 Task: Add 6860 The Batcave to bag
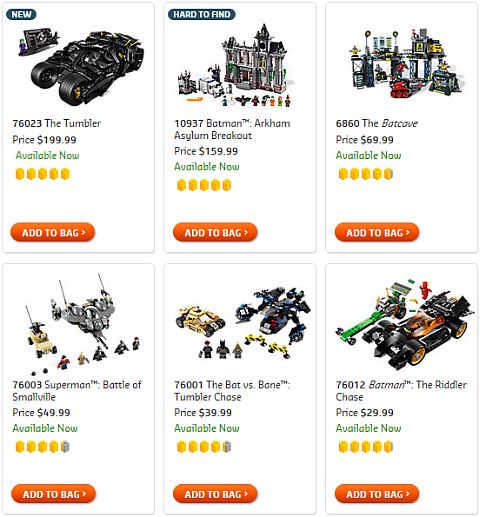(x=377, y=232)
